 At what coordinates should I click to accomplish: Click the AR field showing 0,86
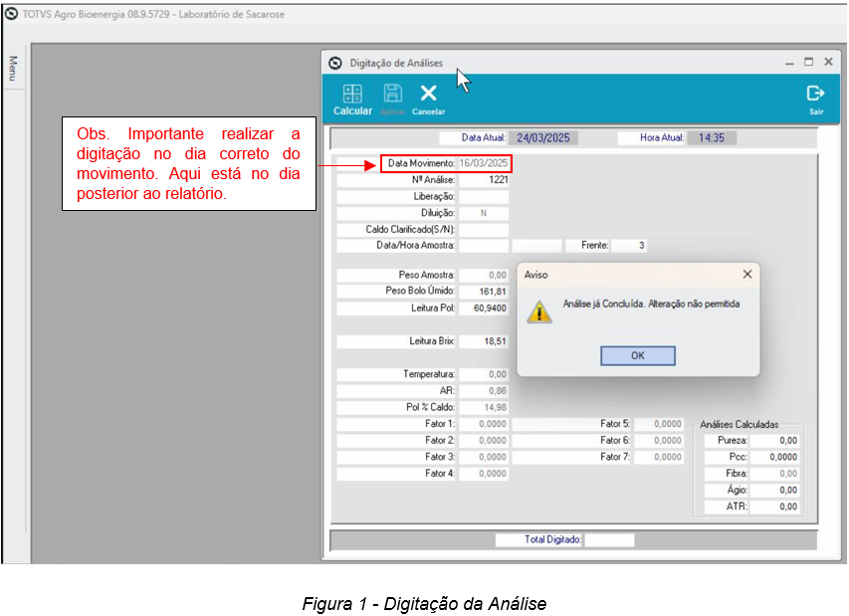(x=484, y=390)
